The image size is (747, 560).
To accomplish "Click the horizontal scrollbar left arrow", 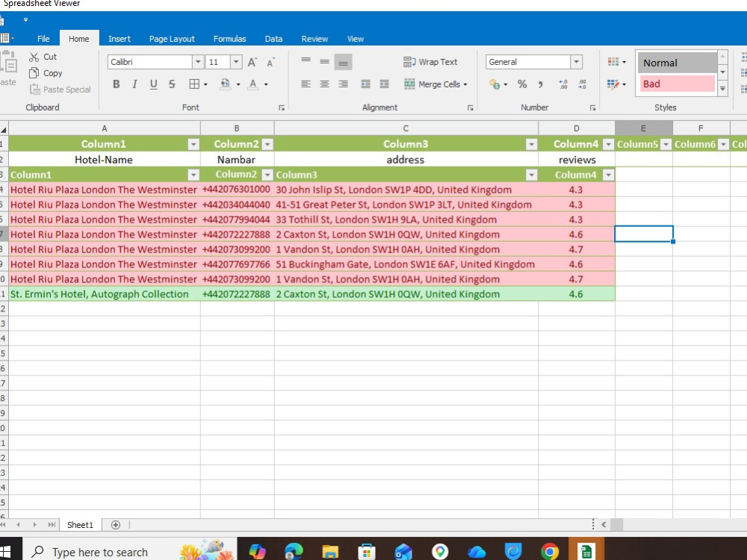I will pyautogui.click(x=604, y=524).
